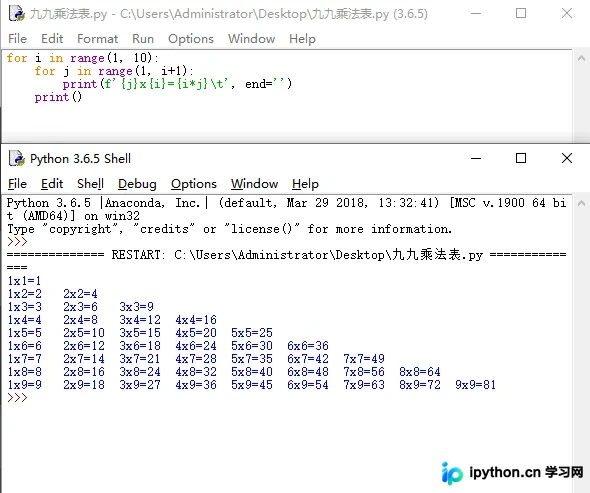Open Debug menu in Python Shell
The height and width of the screenshot is (493, 590).
coord(137,184)
